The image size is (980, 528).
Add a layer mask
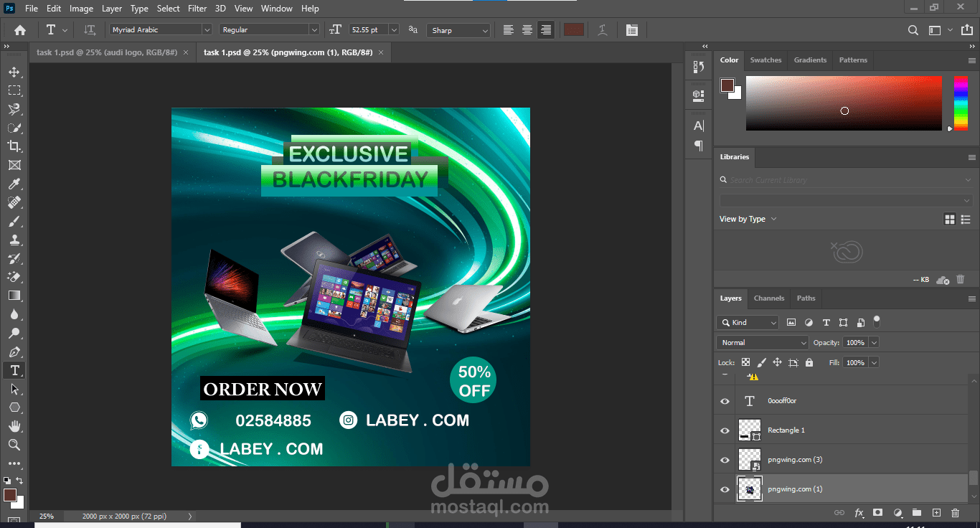click(x=877, y=513)
